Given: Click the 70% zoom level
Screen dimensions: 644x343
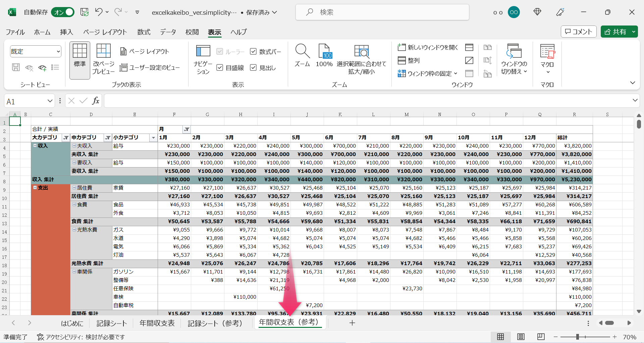Looking at the screenshot, I should click(x=630, y=337).
